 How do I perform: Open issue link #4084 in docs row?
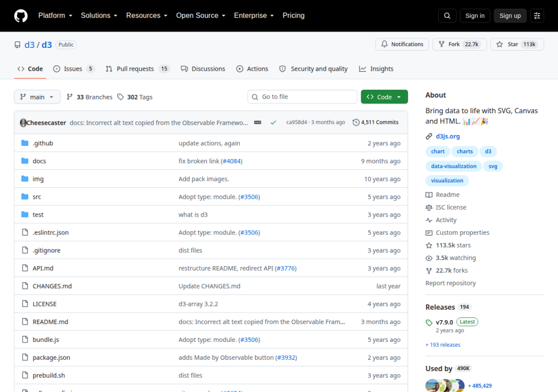point(232,161)
